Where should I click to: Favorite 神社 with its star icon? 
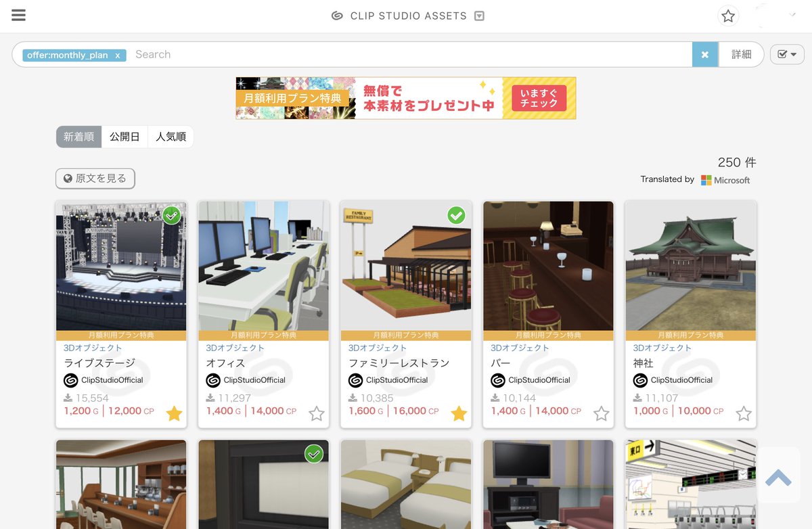point(744,413)
